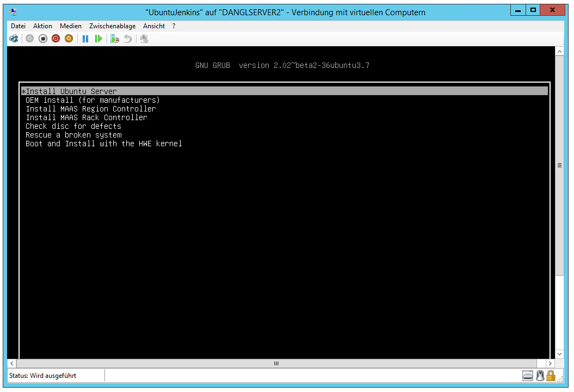Click the green Reset play icon

(98, 39)
